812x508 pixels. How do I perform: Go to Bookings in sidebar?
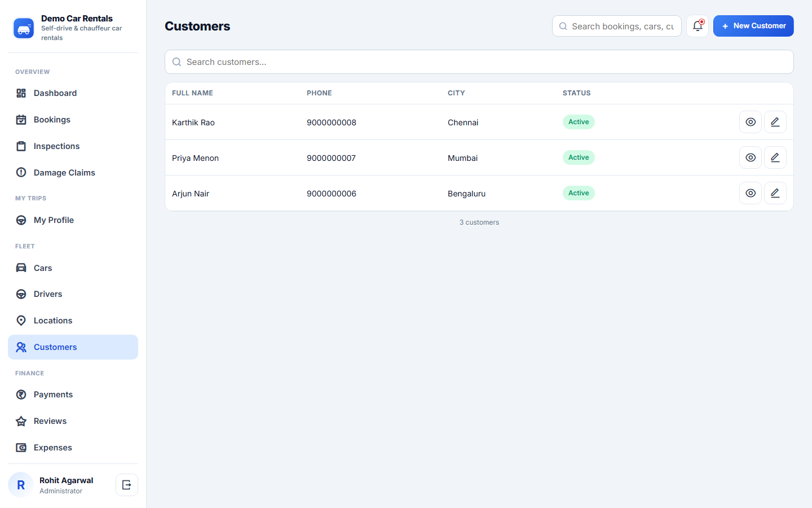73,120
